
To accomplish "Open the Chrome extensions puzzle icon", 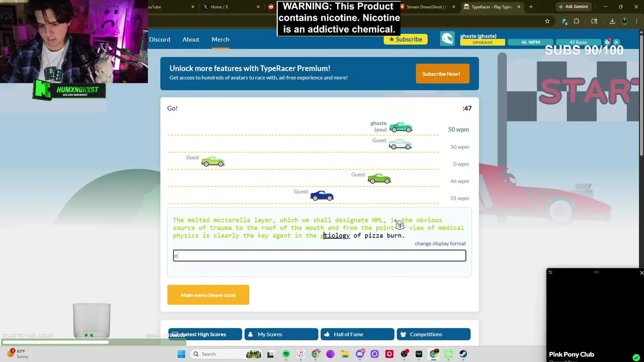I will [577, 21].
